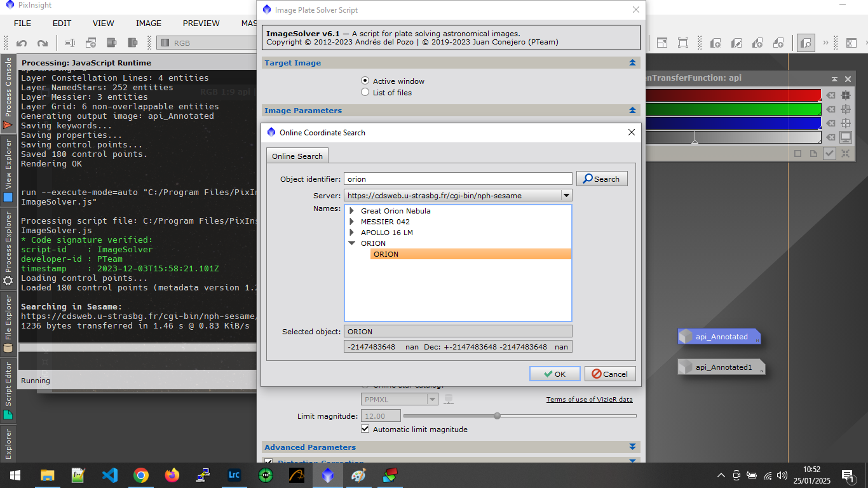The image size is (868, 488).
Task: Click the square apply icon in ScreenTransferFunction footer
Action: pos(798,153)
